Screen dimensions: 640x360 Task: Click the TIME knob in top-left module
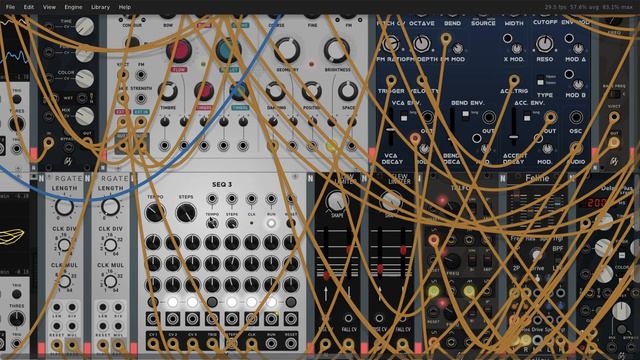pyautogui.click(x=84, y=26)
